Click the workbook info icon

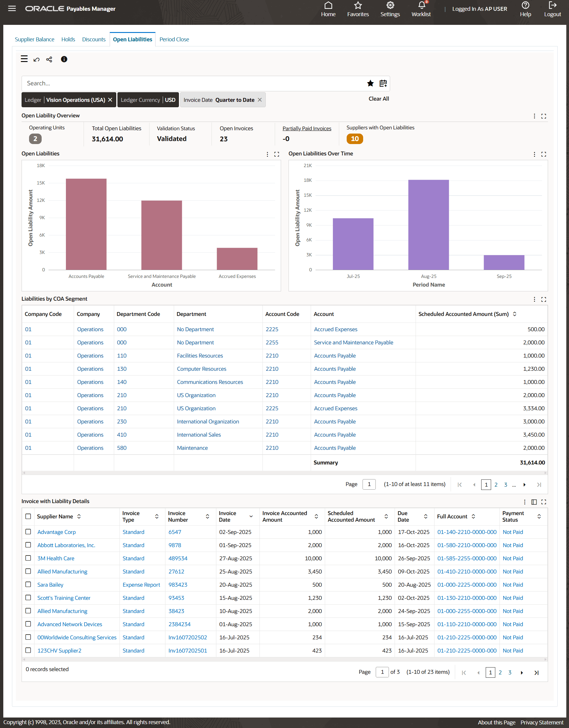[x=64, y=59]
